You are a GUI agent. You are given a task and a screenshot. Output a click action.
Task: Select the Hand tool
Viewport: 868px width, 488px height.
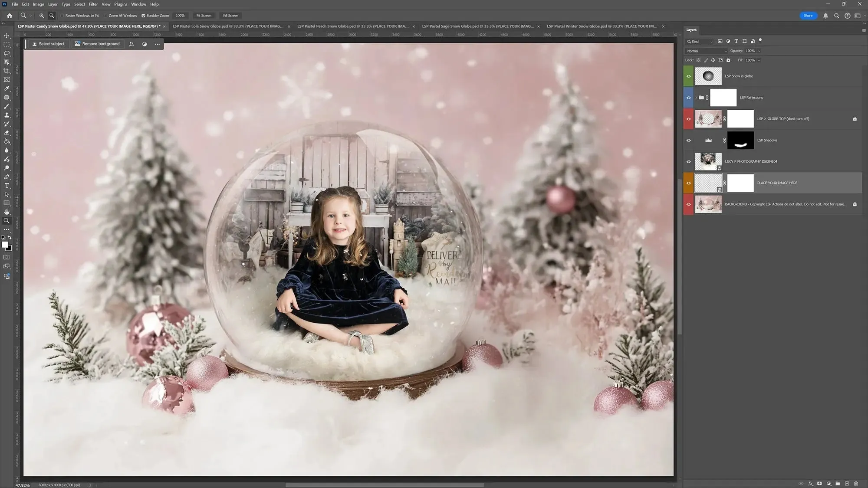(7, 212)
